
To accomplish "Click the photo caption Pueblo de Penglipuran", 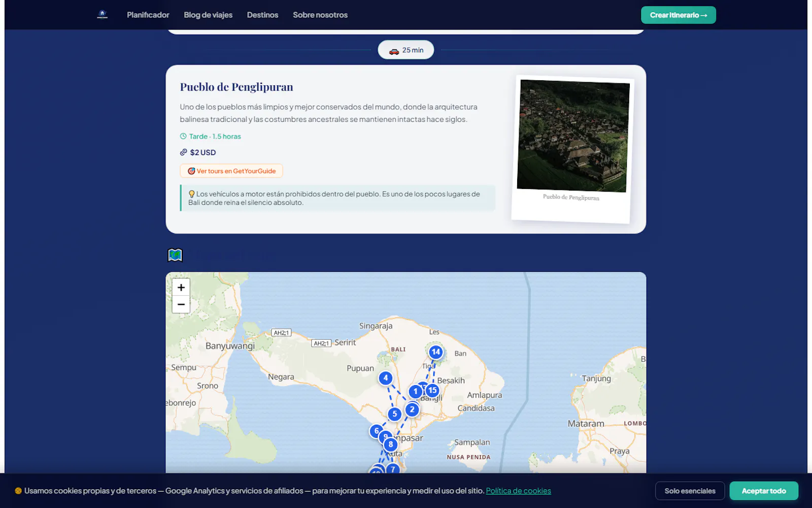I will pyautogui.click(x=571, y=197).
